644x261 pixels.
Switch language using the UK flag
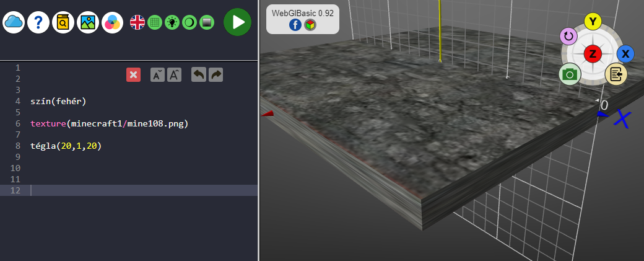coord(137,23)
